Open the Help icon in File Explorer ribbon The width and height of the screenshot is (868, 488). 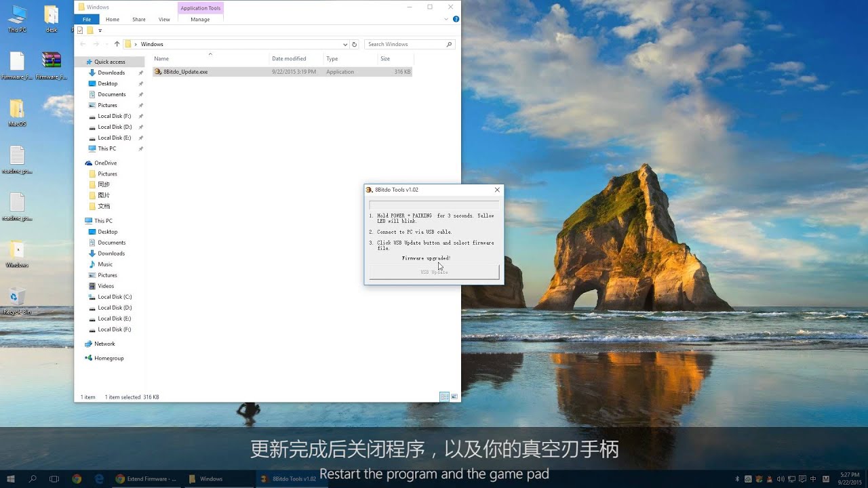(456, 20)
